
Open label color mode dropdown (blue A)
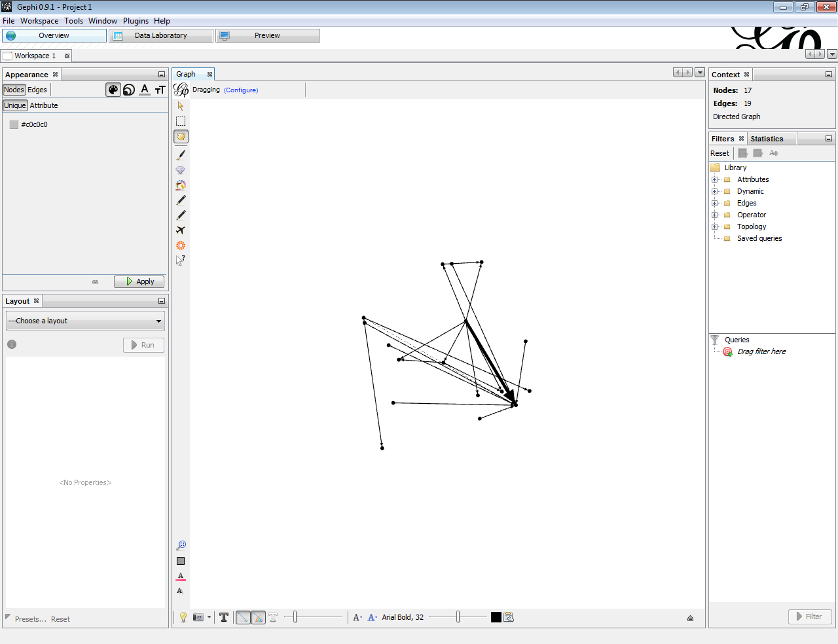pos(373,617)
